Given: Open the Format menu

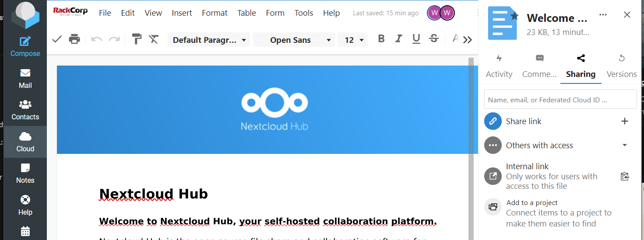Looking at the screenshot, I should (215, 13).
